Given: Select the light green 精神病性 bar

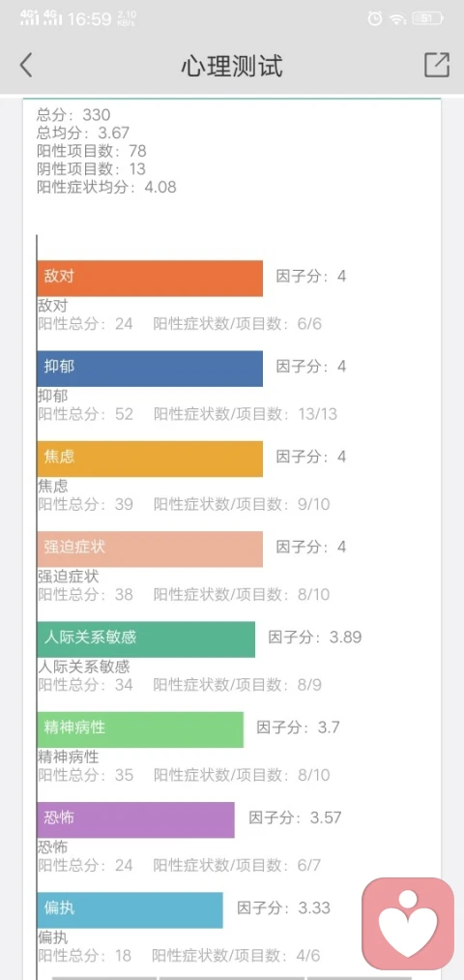Looking at the screenshot, I should coord(140,729).
